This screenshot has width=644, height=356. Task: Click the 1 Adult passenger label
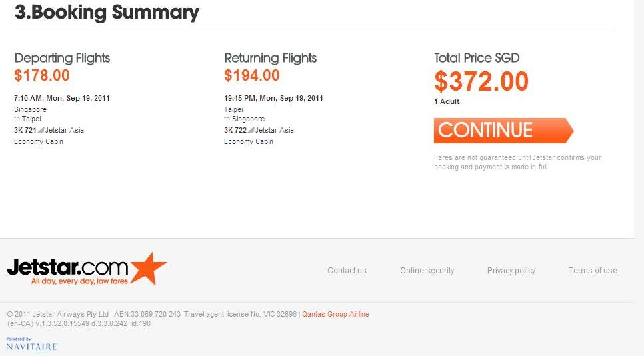(x=447, y=102)
